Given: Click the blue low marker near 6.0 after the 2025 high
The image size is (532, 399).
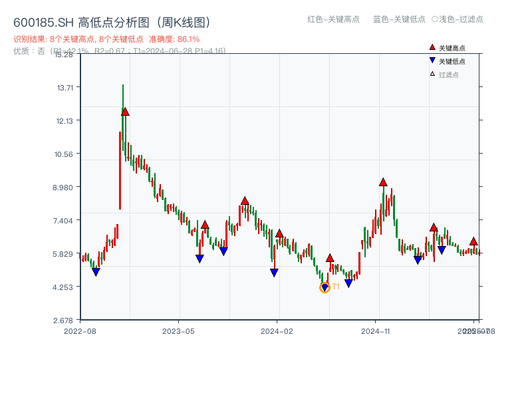Looking at the screenshot, I should 442,250.
